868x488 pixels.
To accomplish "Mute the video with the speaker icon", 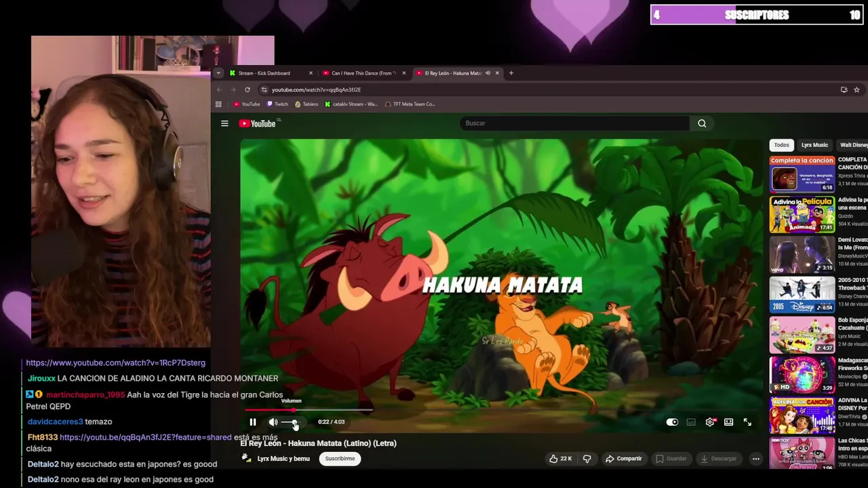I will [273, 422].
